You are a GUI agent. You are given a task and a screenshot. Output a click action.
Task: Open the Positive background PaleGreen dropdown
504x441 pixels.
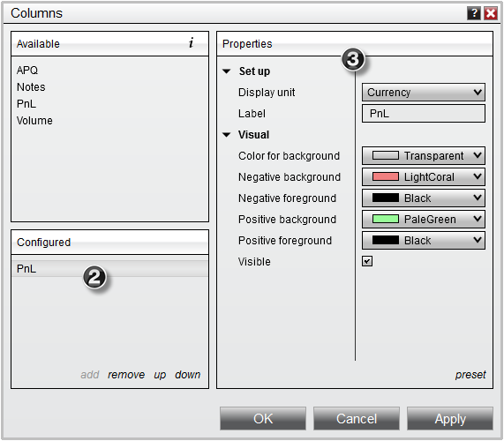pos(424,219)
